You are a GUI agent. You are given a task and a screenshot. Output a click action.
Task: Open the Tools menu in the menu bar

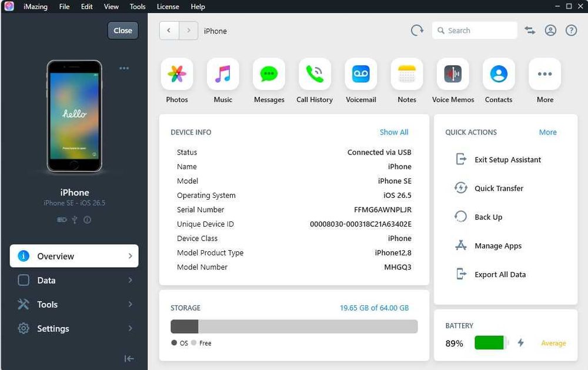[137, 6]
